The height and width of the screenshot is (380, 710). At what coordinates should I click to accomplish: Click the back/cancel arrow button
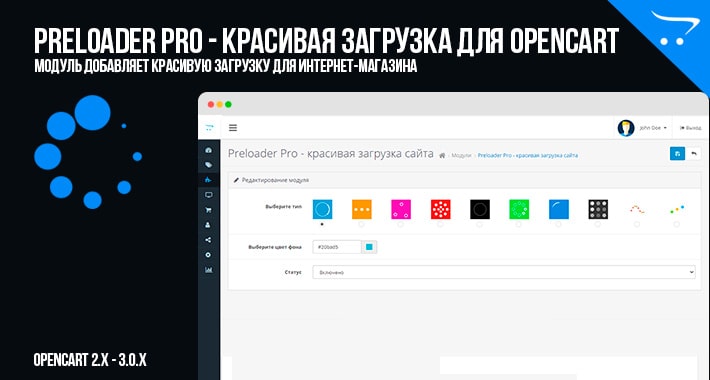click(x=694, y=154)
